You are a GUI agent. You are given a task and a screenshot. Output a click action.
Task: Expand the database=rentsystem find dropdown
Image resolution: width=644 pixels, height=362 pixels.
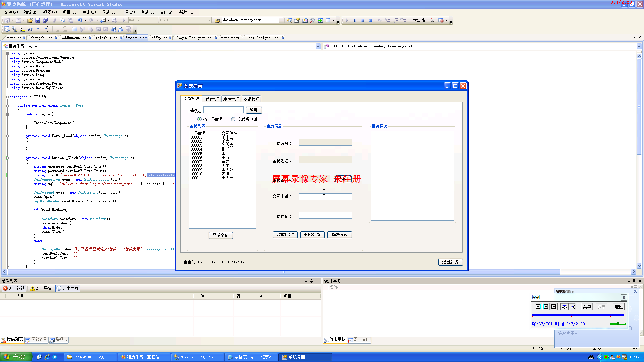pos(281,20)
